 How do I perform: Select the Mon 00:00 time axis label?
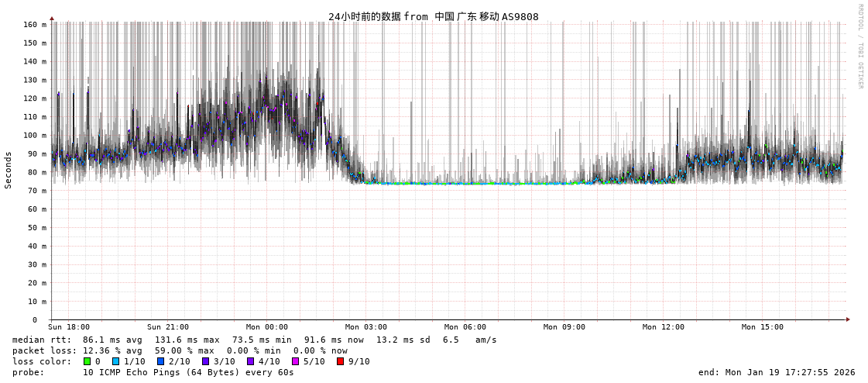pos(267,327)
